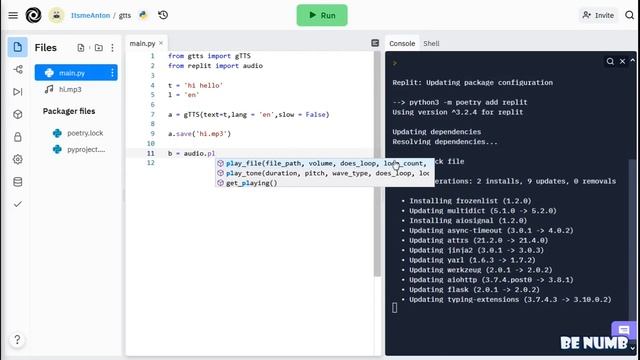This screenshot has height=360, width=640.
Task: Open the Secrets lock sidebar icon
Action: point(18,137)
